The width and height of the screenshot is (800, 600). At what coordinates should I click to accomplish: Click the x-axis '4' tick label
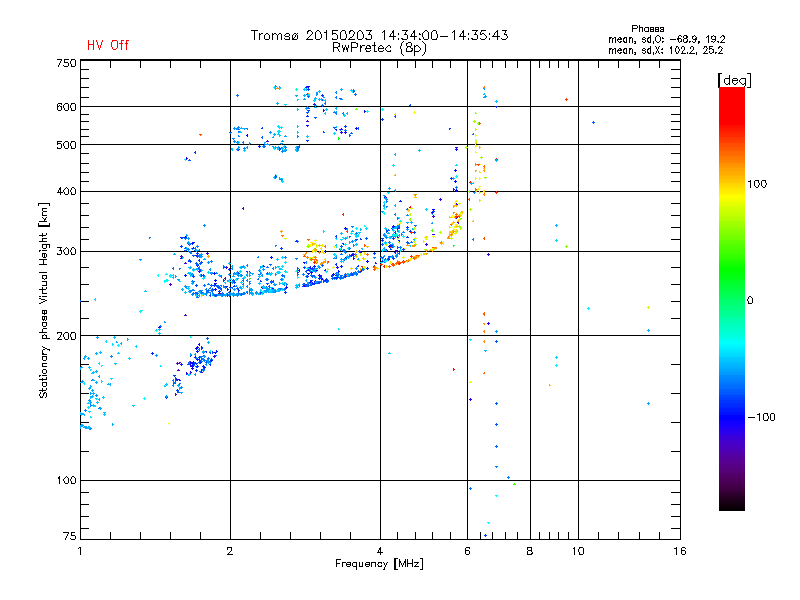tap(380, 551)
